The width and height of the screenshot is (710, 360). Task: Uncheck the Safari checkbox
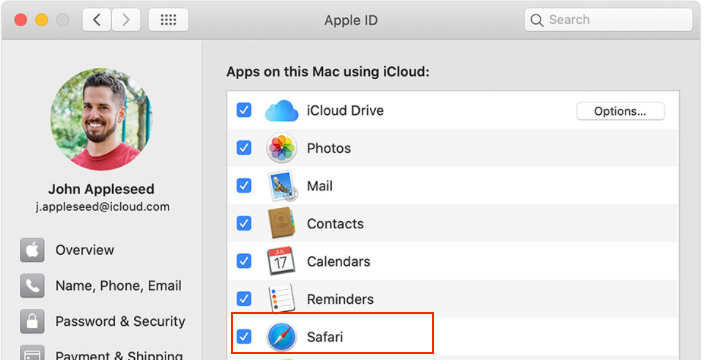point(244,336)
